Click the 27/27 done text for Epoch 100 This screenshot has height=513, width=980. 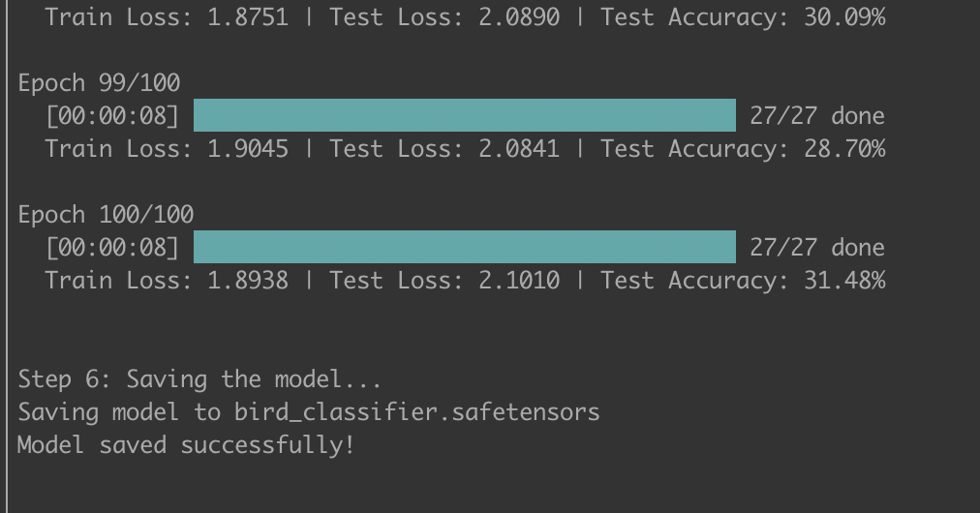click(x=816, y=248)
